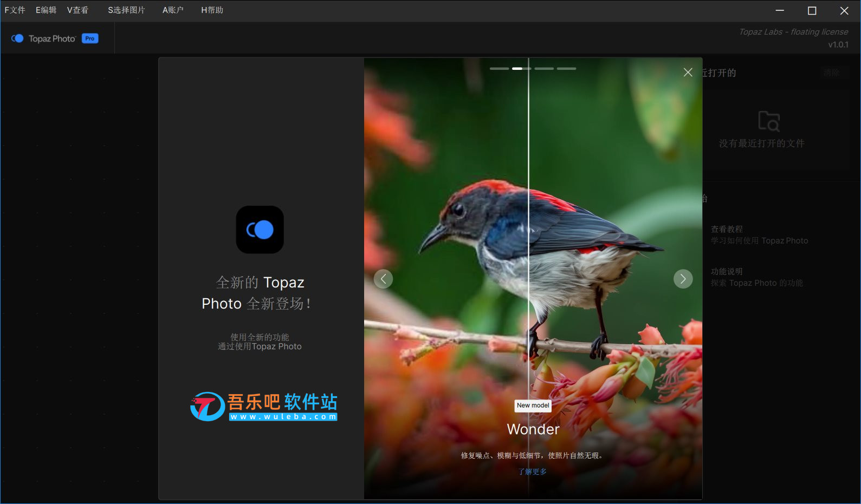This screenshot has width=861, height=504.
Task: Click the folder search icon for recent files
Action: (768, 121)
